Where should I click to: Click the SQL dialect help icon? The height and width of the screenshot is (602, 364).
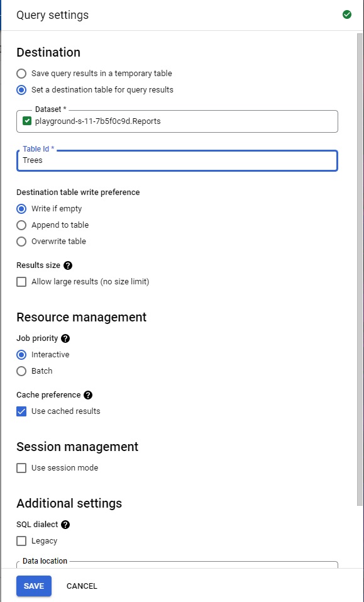[65, 525]
